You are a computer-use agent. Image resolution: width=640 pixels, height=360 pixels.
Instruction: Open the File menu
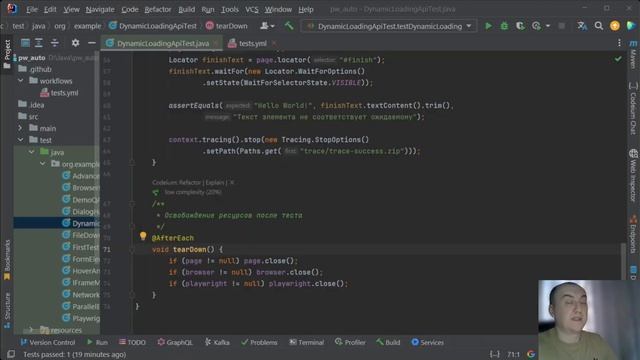[31, 9]
